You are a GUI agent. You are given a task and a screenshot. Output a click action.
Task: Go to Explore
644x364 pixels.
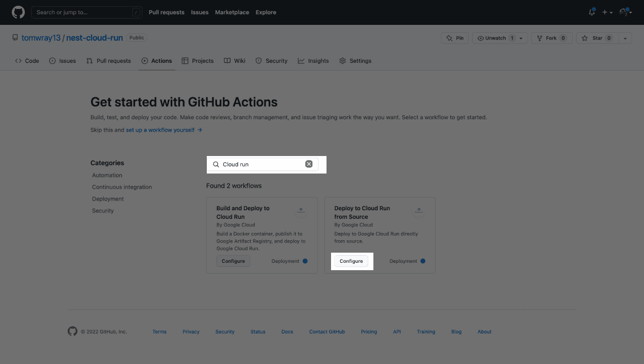tap(266, 12)
